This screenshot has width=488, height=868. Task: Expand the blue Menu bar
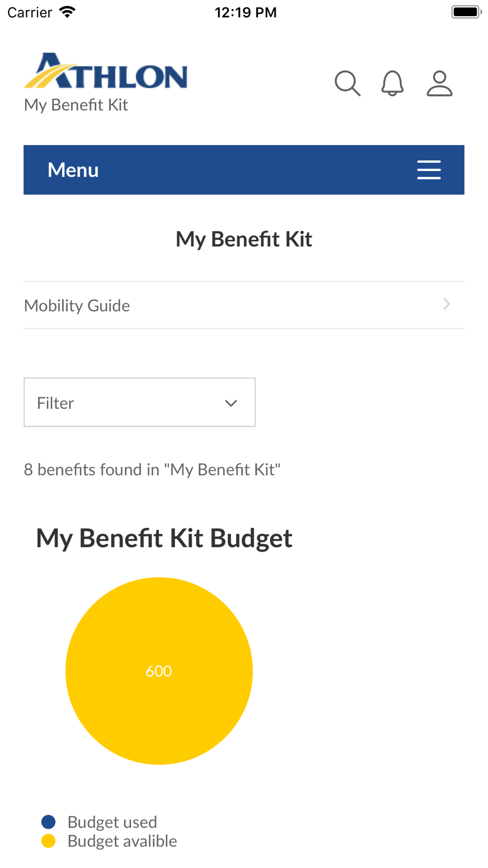pyautogui.click(x=244, y=170)
